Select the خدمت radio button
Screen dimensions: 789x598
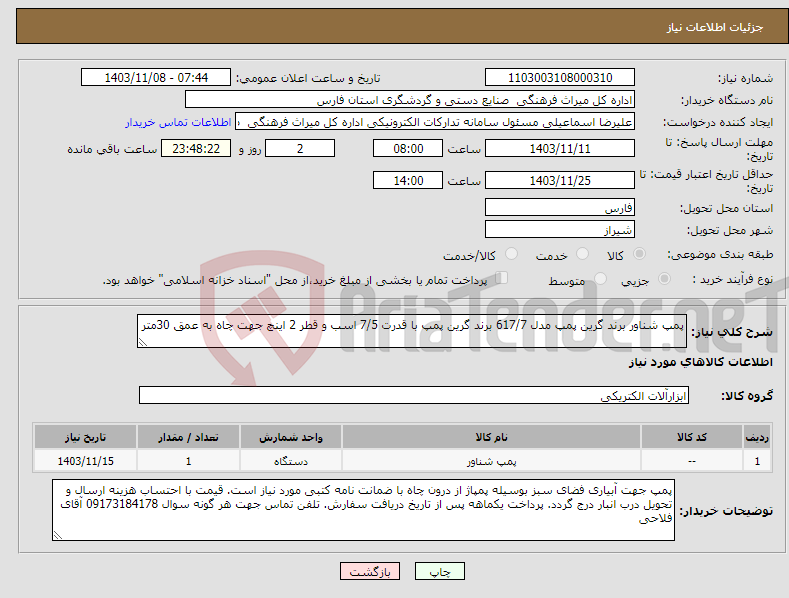582,254
